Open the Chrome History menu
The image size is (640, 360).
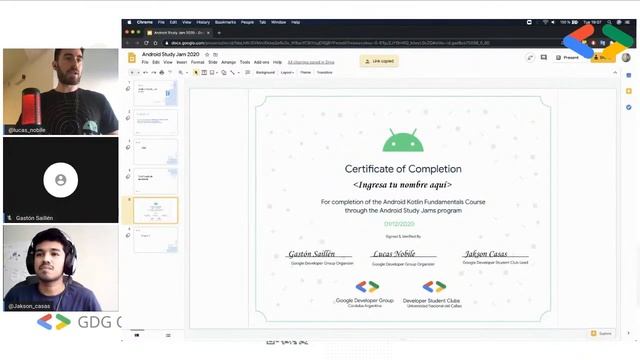pos(203,22)
